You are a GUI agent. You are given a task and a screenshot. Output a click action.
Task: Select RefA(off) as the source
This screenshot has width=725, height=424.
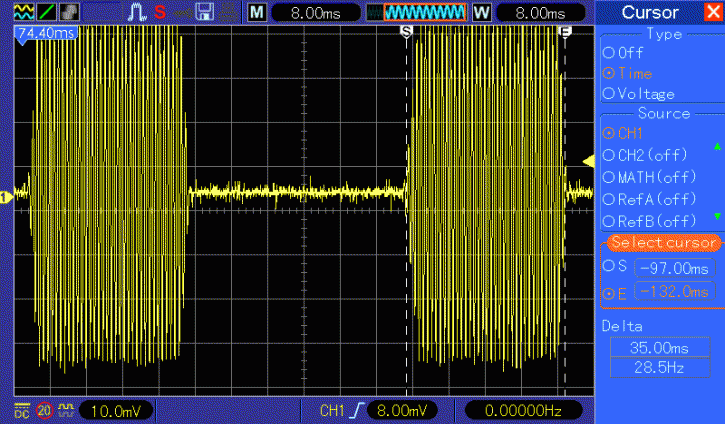[x=607, y=199]
